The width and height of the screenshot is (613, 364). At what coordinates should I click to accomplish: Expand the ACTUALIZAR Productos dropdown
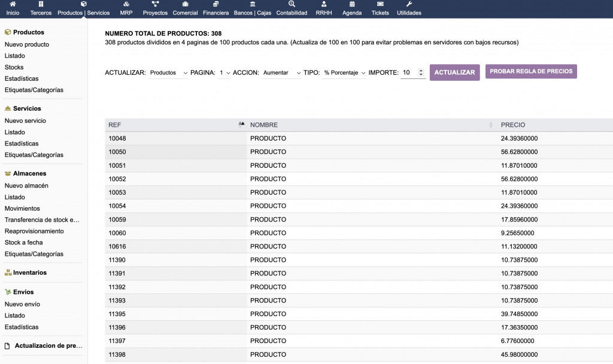click(168, 72)
